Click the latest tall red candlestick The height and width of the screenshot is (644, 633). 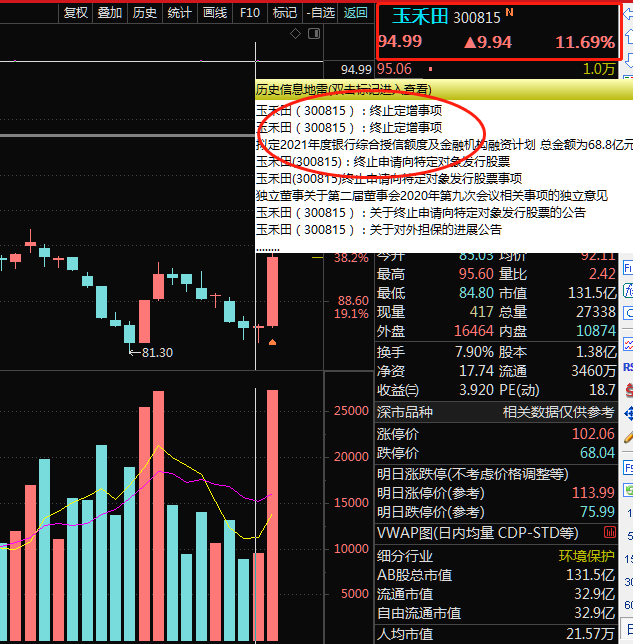[272, 291]
